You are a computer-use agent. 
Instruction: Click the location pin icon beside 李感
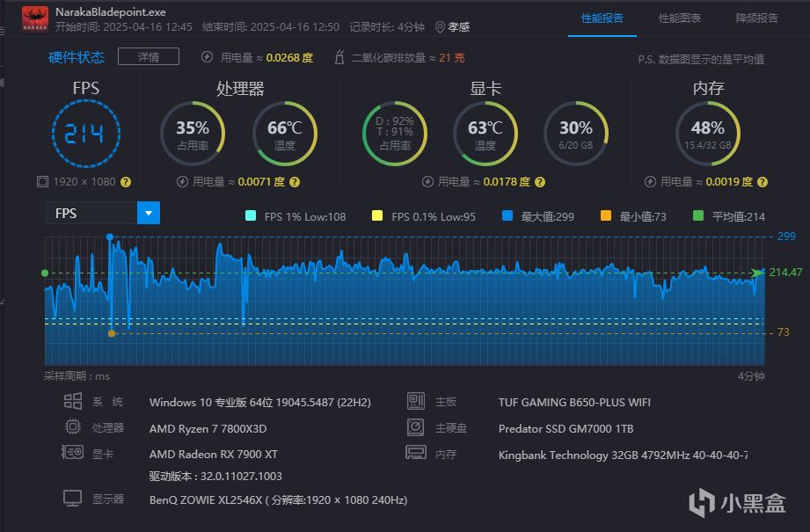440,27
